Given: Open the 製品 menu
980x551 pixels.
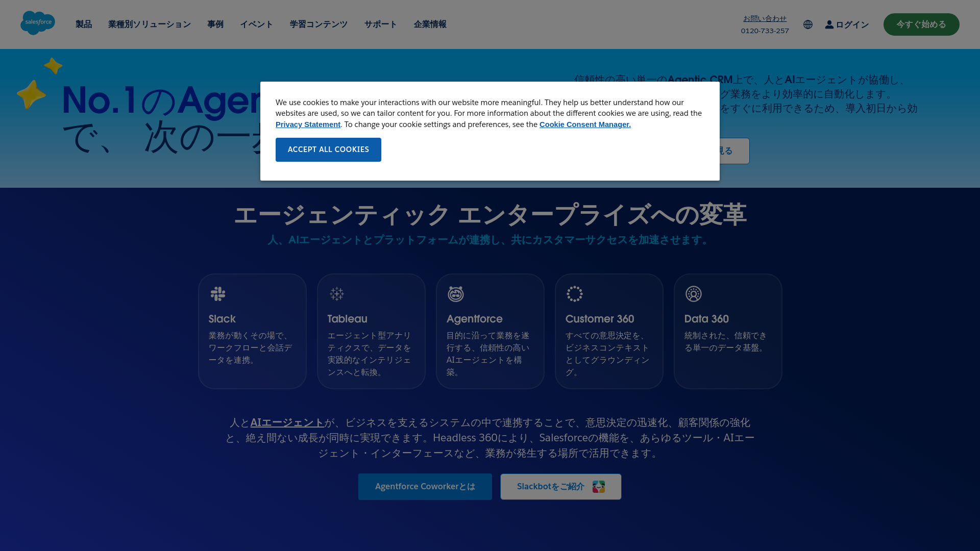Looking at the screenshot, I should coord(84,24).
